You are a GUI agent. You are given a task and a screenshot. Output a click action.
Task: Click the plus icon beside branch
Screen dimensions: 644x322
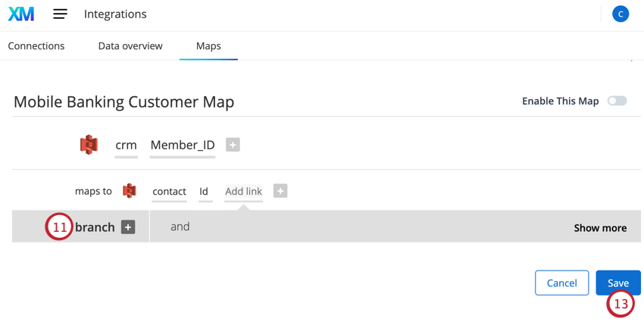click(x=128, y=227)
